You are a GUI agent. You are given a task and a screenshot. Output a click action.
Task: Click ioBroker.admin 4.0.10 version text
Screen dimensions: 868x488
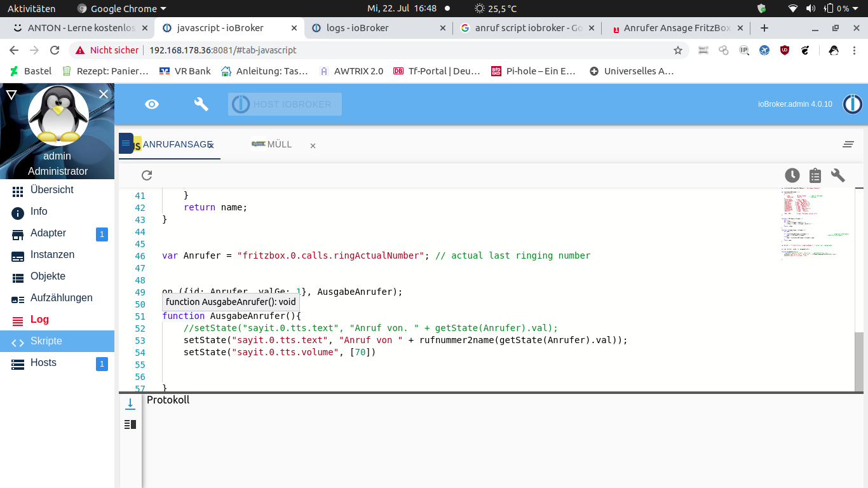tap(795, 104)
